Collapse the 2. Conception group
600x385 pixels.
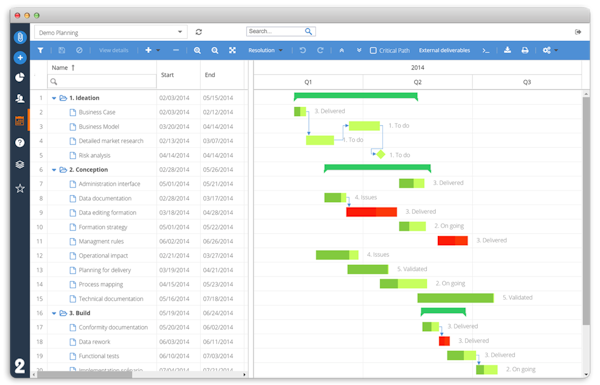54,170
